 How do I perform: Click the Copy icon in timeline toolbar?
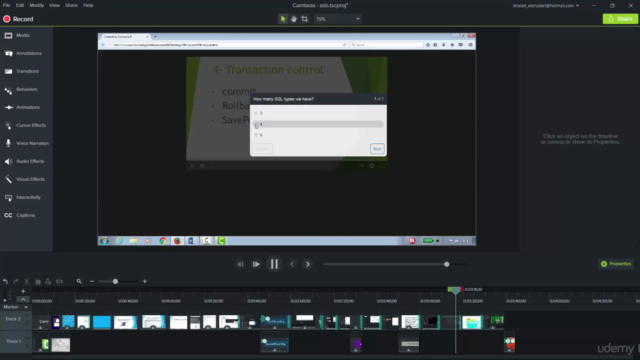click(38, 281)
